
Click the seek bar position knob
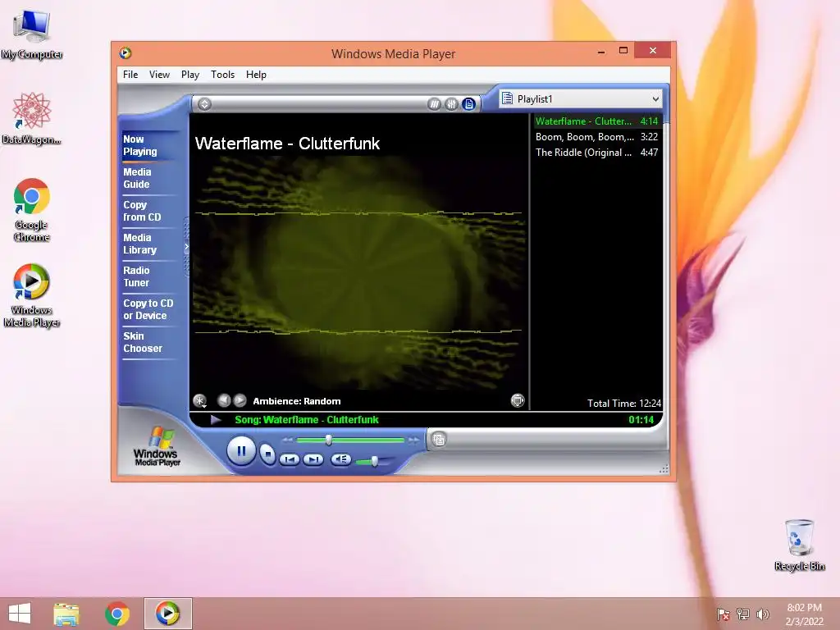point(329,440)
